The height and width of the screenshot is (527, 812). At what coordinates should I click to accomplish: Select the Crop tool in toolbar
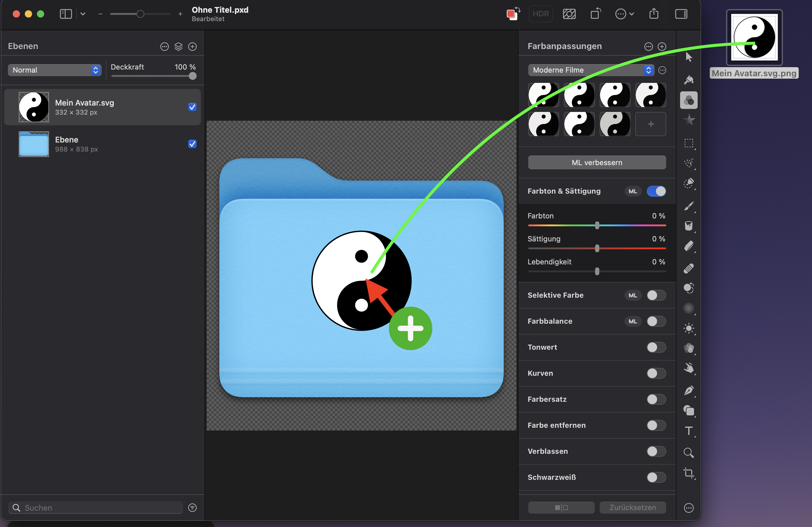[689, 473]
